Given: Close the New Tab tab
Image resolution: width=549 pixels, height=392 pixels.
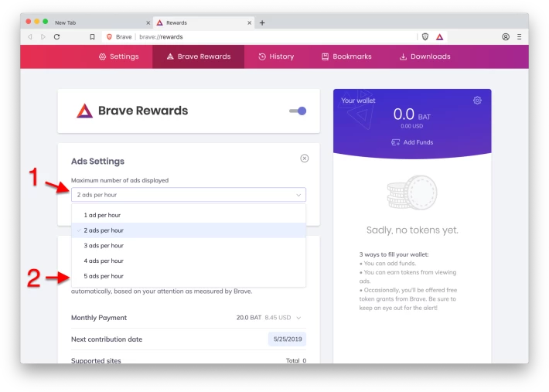Looking at the screenshot, I should tap(148, 22).
